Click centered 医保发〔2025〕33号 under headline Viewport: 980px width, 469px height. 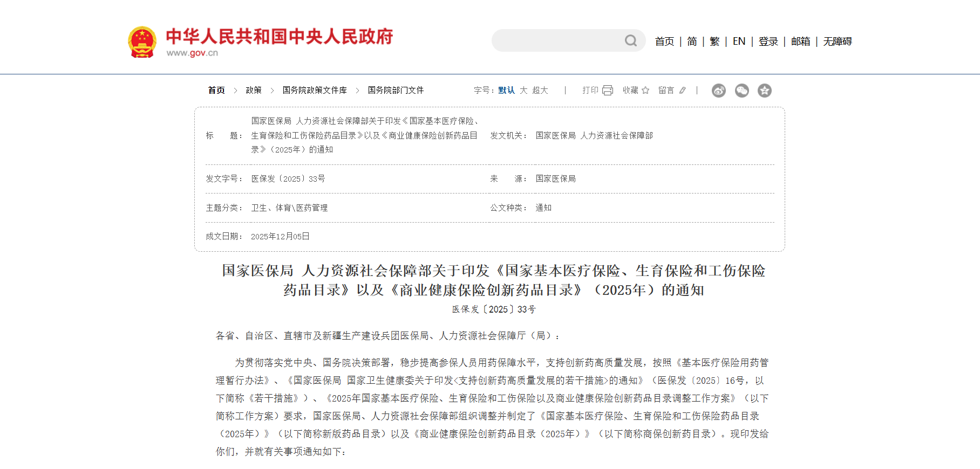(494, 309)
